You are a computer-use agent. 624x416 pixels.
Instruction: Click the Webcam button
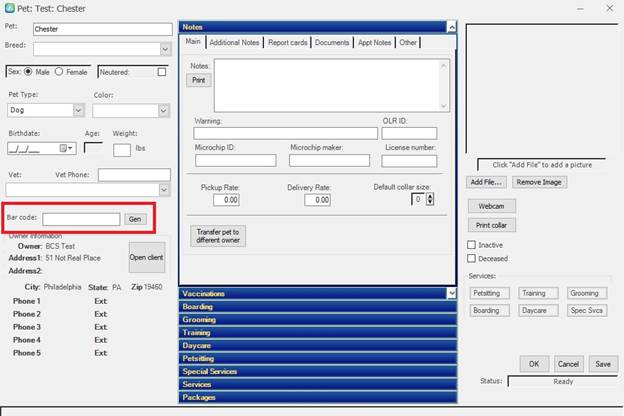coord(491,205)
